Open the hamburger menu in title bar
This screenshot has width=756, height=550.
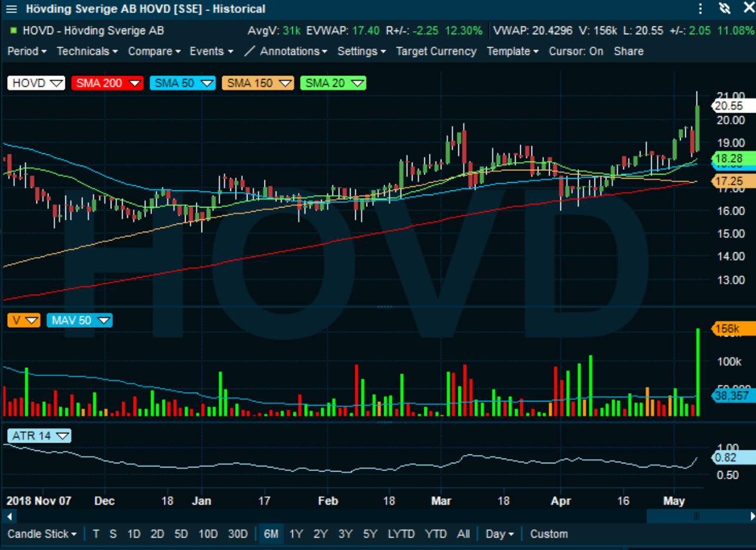pos(11,9)
